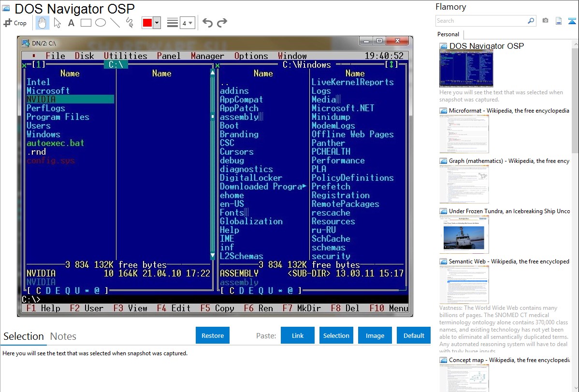The width and height of the screenshot is (579, 392).
Task: Undo the last annotation
Action: pos(207,23)
